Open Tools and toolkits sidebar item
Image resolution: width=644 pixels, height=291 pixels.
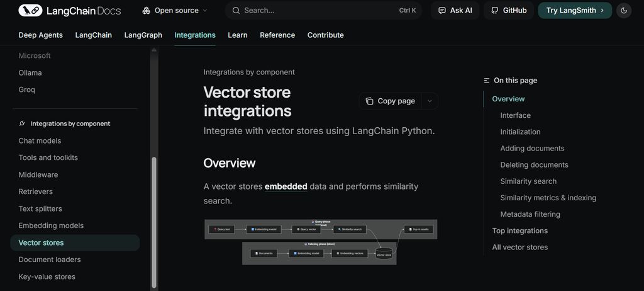point(48,157)
